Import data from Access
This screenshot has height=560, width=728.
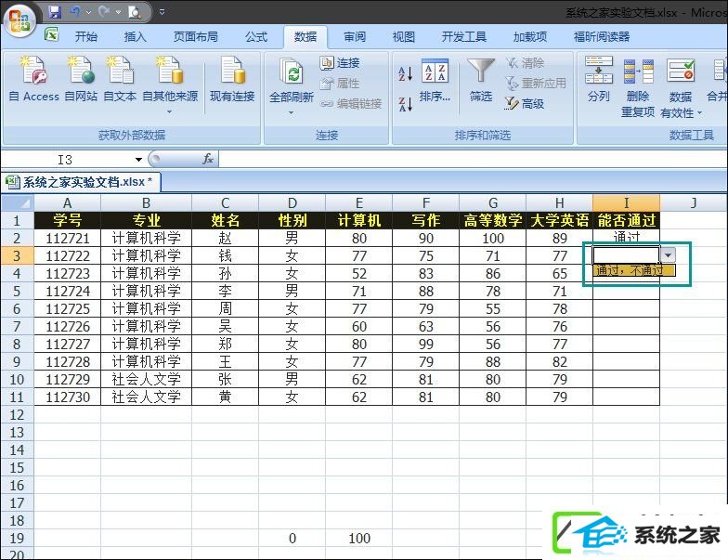(x=33, y=78)
